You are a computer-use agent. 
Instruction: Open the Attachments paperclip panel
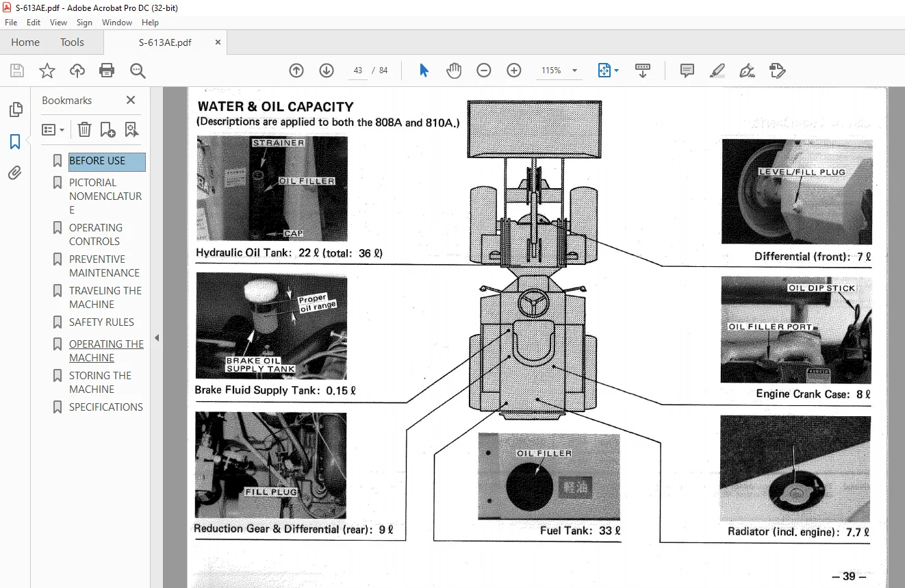[x=15, y=173]
